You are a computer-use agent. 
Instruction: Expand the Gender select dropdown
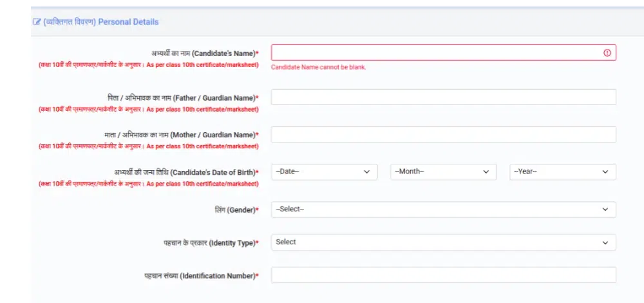(x=443, y=210)
